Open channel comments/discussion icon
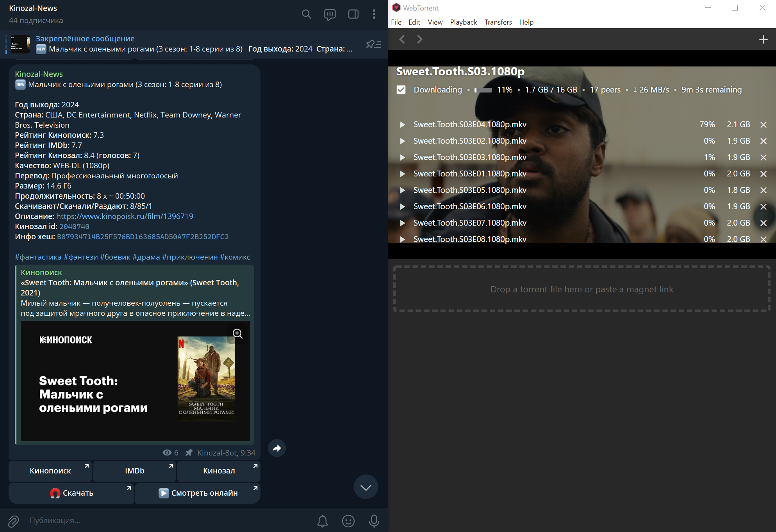This screenshot has width=776, height=532. coord(330,14)
